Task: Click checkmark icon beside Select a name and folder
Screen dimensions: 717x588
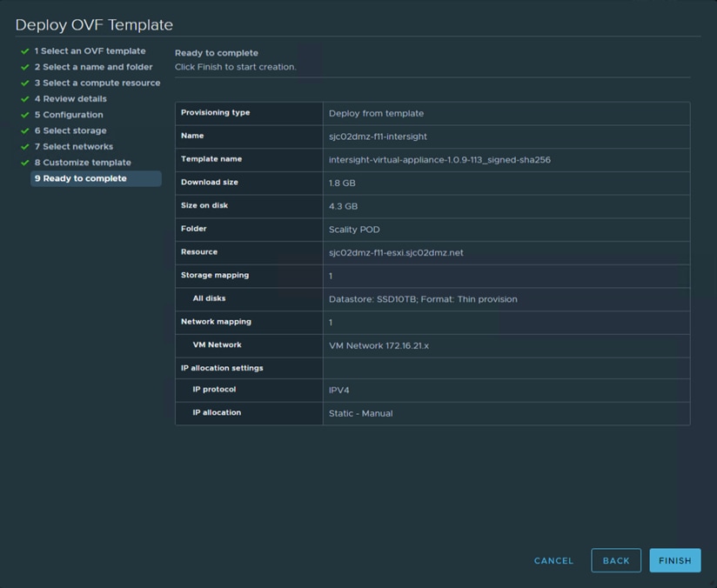Action: 25,67
